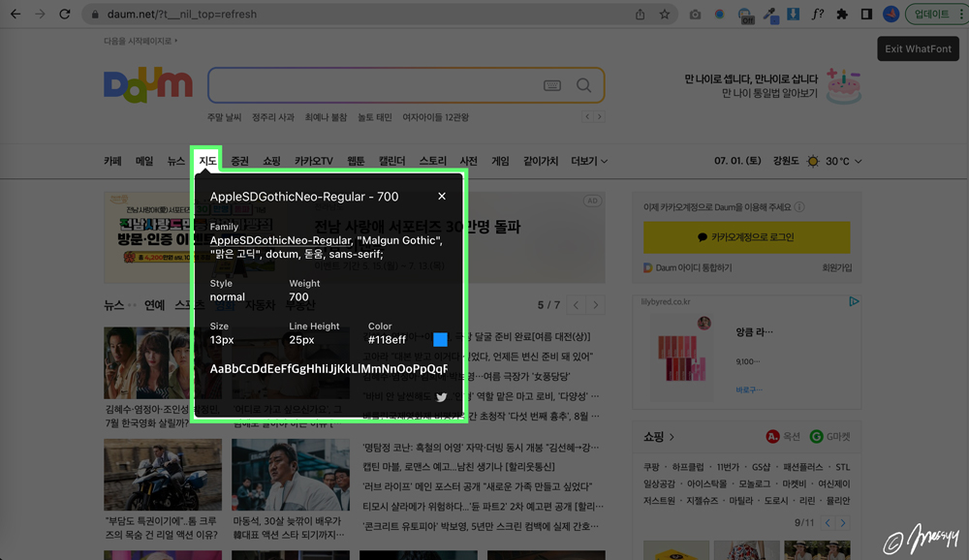
Task: Click the ad info triangle icon
Action: 854,301
